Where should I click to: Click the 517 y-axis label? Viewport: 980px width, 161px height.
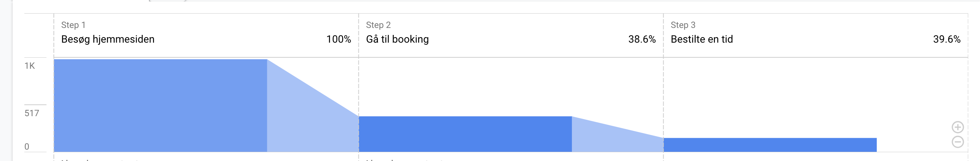(32, 113)
